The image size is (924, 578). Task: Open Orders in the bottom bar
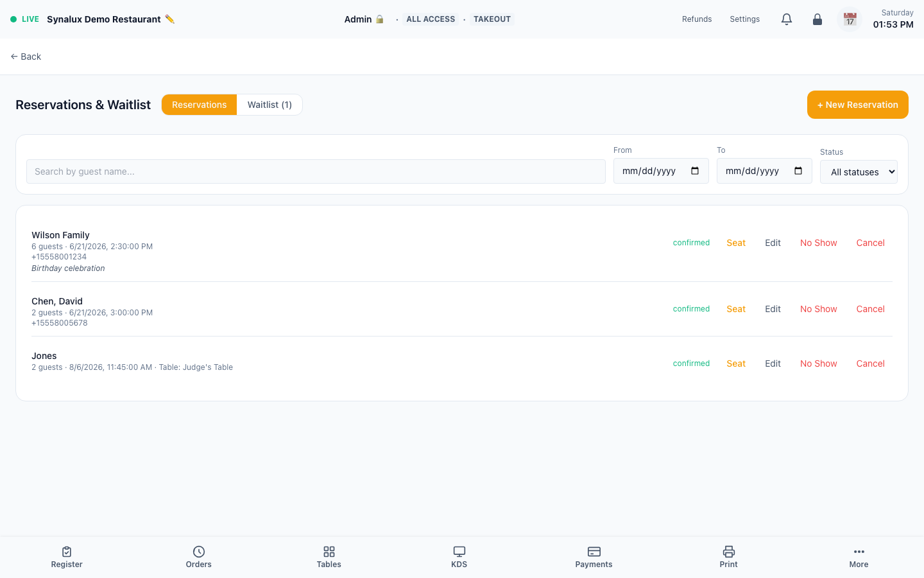click(x=199, y=557)
